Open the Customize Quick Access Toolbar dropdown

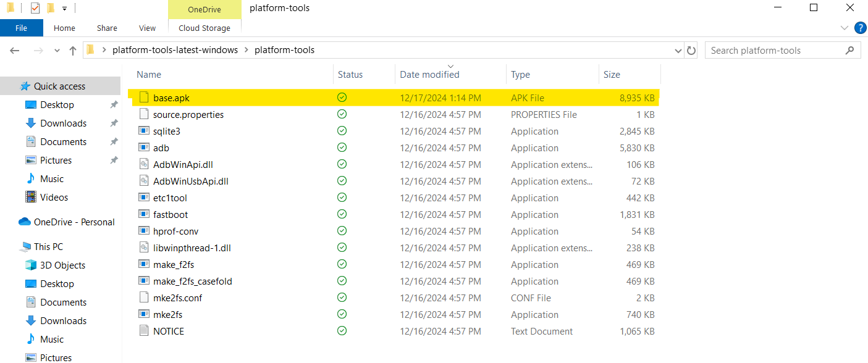tap(64, 9)
